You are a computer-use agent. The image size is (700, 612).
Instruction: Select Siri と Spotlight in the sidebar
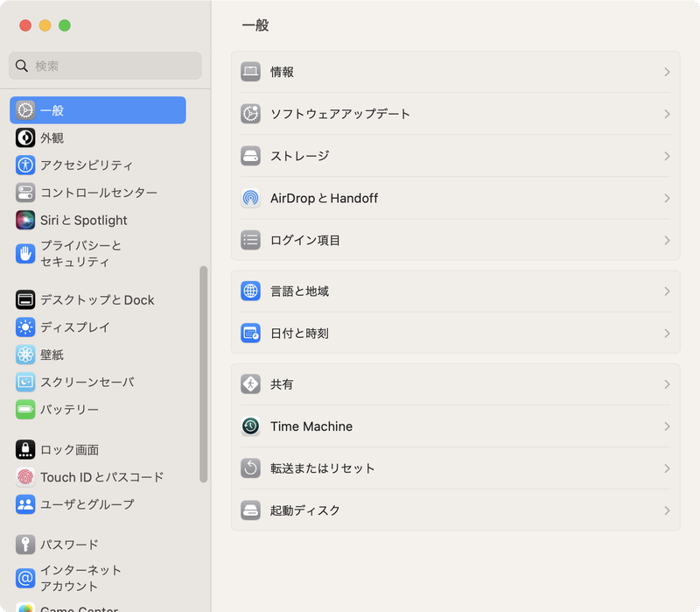click(x=75, y=220)
